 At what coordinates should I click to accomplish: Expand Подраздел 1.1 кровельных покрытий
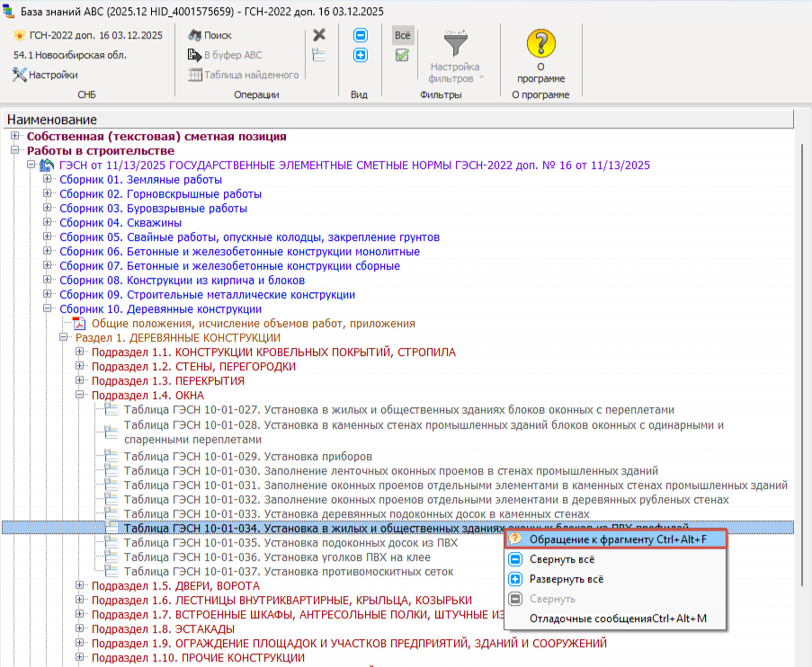80,351
